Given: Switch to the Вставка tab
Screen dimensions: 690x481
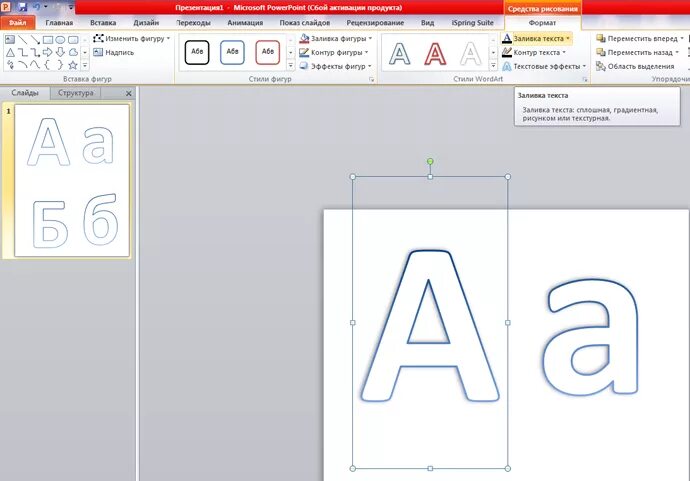Looking at the screenshot, I should [x=103, y=22].
